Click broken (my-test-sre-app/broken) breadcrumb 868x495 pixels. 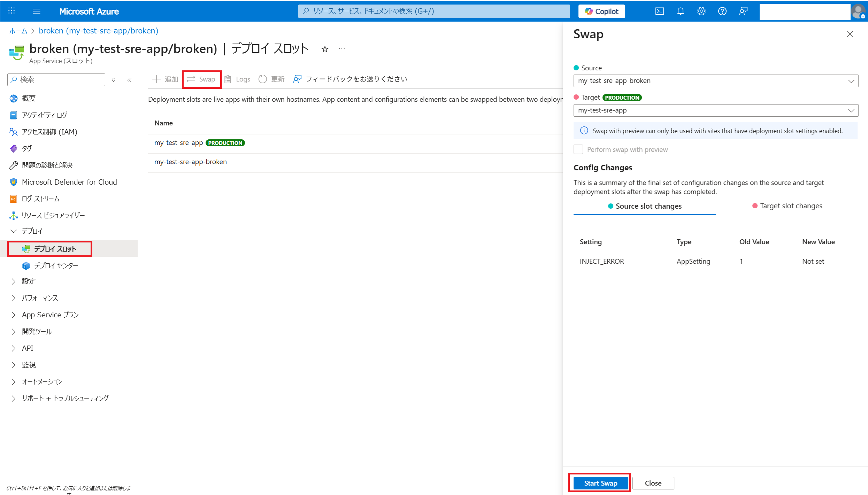pyautogui.click(x=99, y=31)
